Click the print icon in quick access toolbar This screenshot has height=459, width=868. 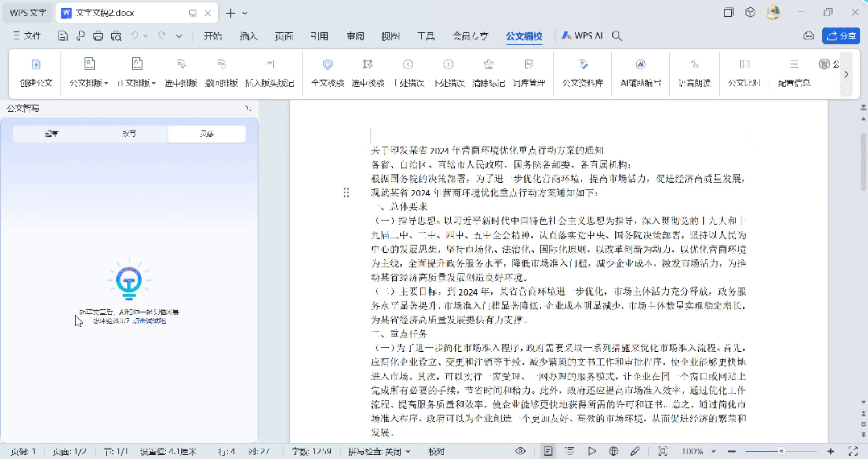click(x=98, y=36)
